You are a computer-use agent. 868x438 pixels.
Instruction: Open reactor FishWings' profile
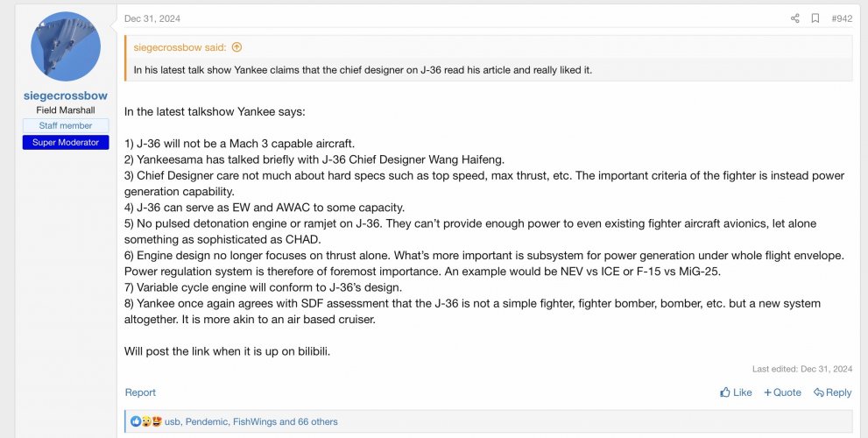coord(255,422)
